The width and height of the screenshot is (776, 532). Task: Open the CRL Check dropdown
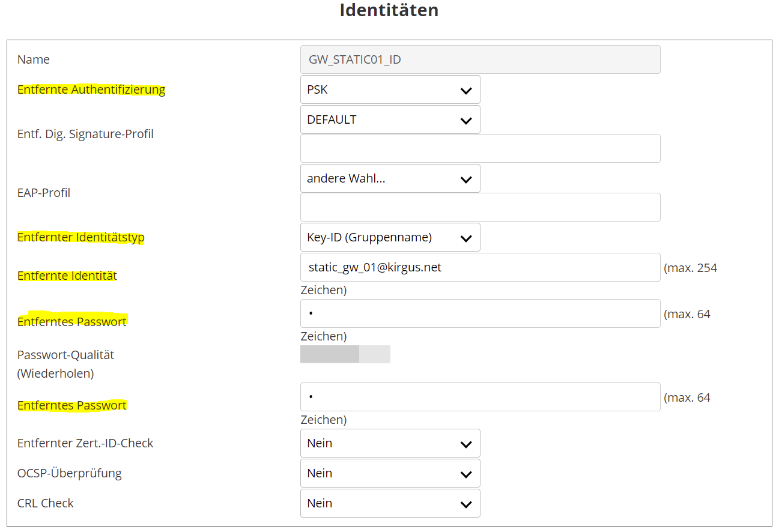coord(390,504)
